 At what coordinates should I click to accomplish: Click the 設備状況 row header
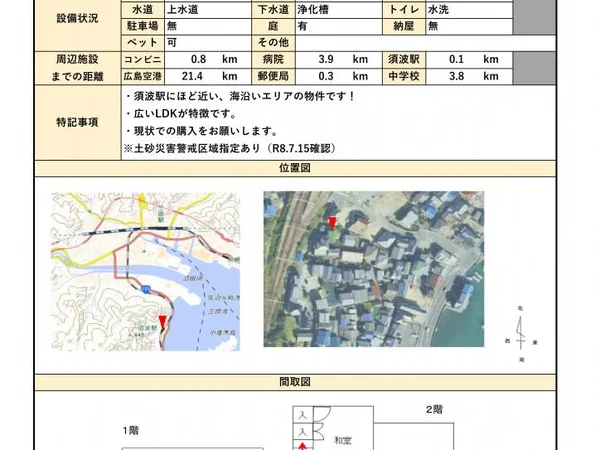[78, 18]
